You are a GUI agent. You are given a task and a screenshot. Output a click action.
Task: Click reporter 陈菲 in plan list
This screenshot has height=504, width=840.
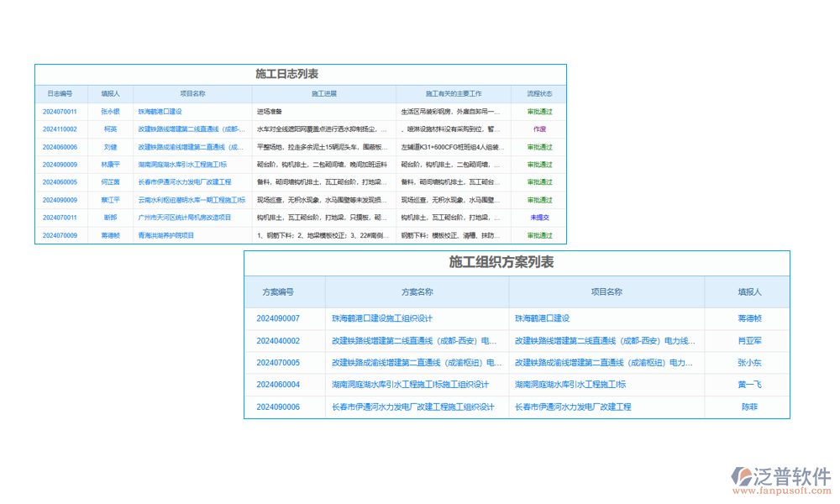[749, 407]
